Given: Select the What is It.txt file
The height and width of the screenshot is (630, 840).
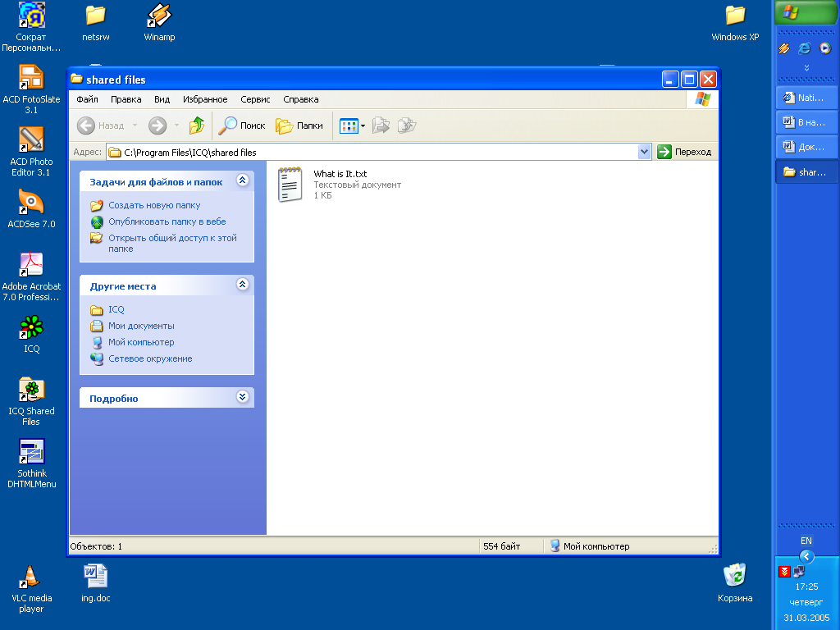Looking at the screenshot, I should tap(340, 185).
